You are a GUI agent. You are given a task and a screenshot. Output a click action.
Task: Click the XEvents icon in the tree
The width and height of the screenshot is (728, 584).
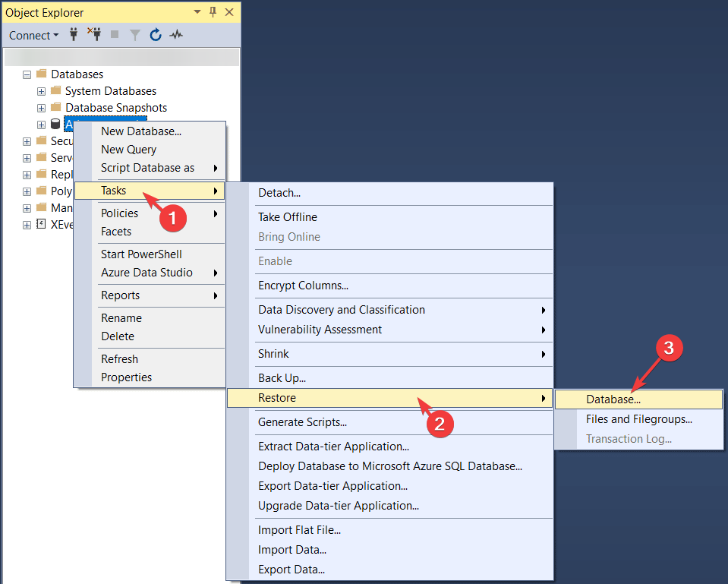pos(40,224)
